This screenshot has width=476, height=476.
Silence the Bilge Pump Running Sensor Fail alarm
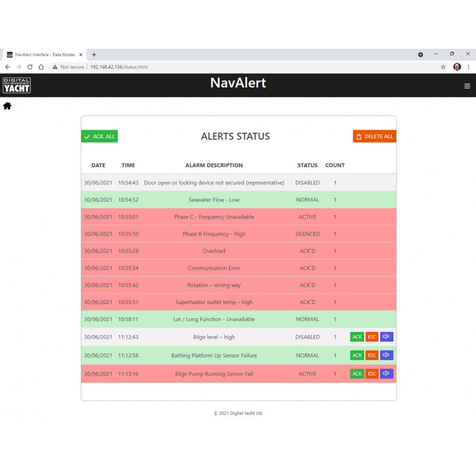[387, 374]
